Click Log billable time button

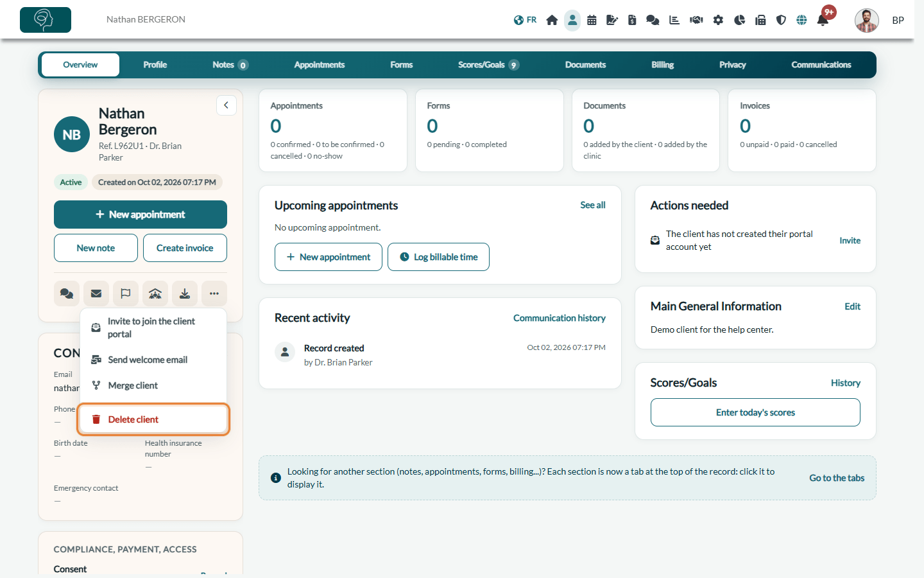(x=438, y=257)
